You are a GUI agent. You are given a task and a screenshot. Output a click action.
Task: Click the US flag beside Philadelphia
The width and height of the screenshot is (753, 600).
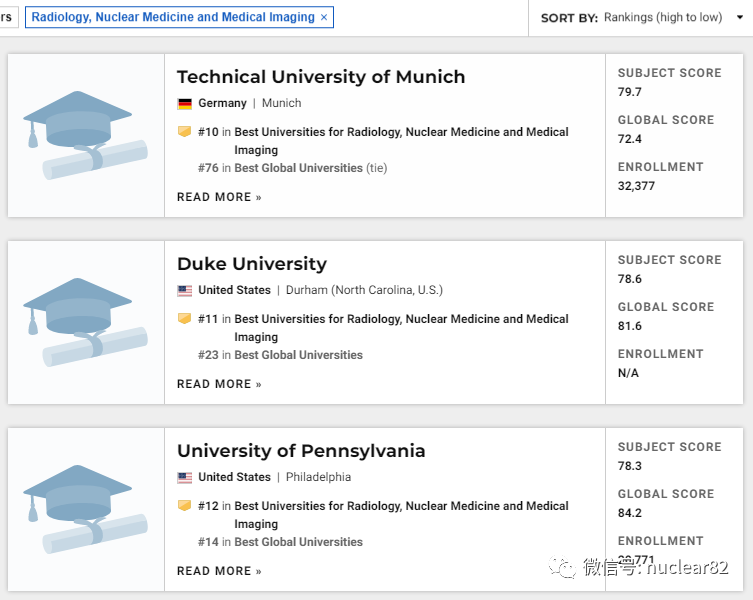click(x=185, y=478)
